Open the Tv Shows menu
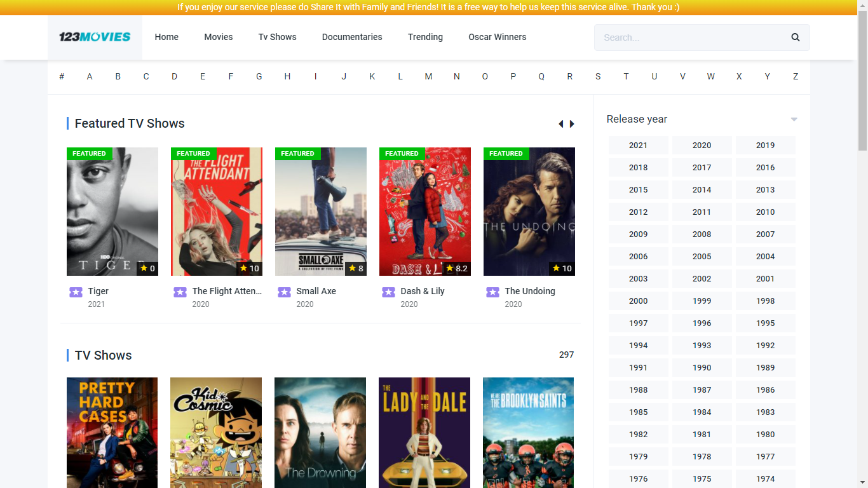Viewport: 868px width, 488px height. coord(277,37)
